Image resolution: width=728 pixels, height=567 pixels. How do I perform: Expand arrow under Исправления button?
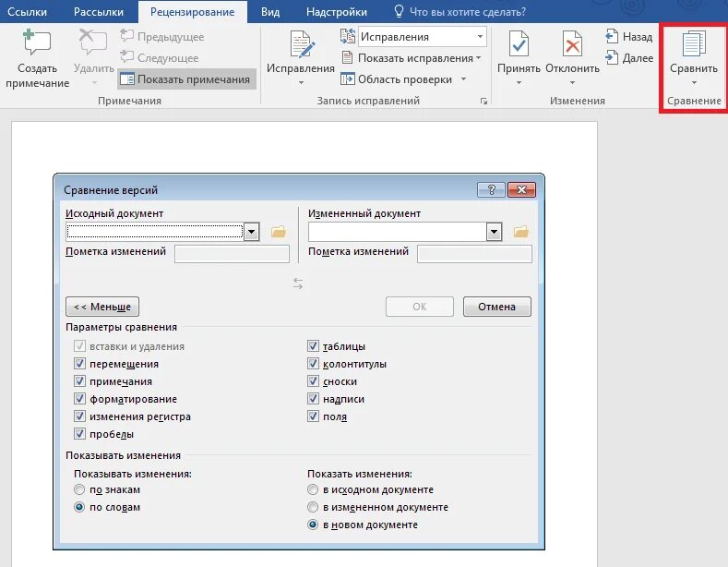301,83
